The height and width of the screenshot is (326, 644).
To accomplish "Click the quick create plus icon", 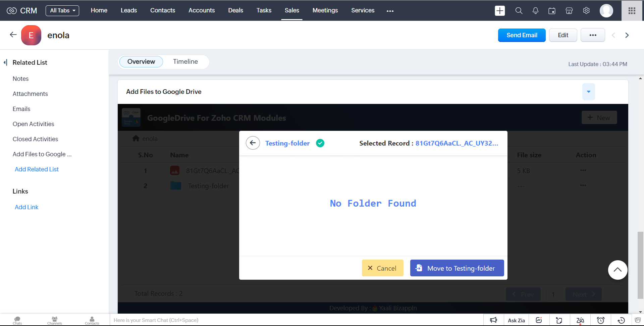I will [500, 11].
